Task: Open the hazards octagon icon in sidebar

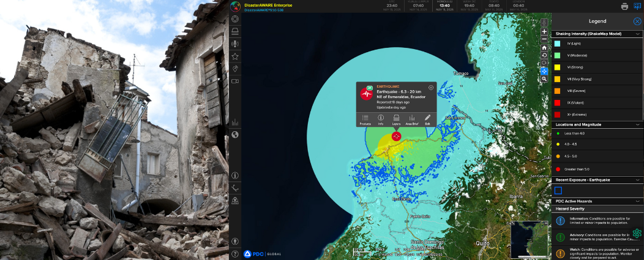Action: click(x=235, y=19)
